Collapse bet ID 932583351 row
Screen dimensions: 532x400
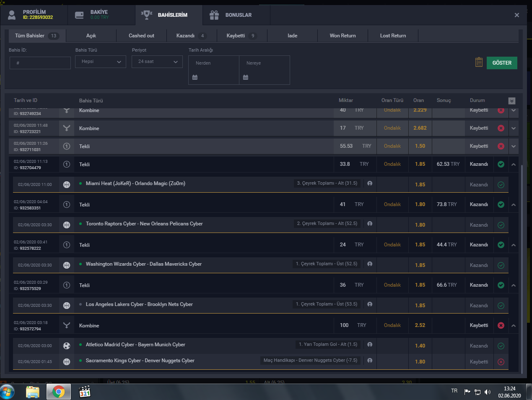[514, 205]
